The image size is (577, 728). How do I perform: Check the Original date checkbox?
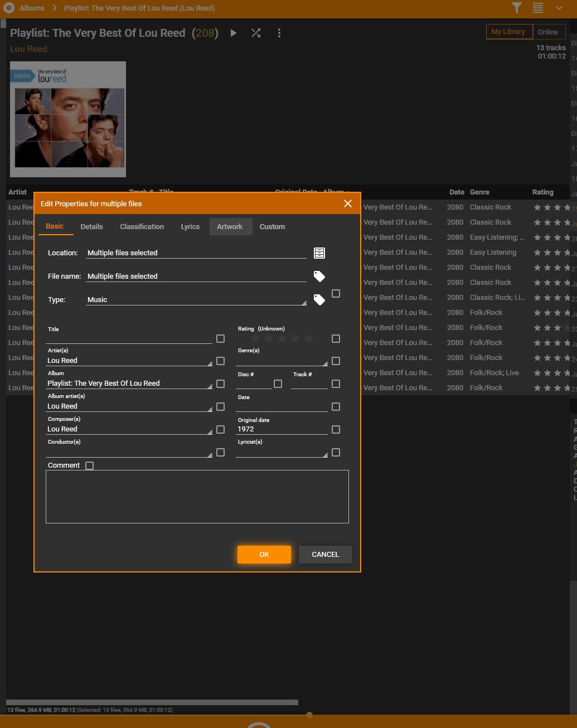pos(336,429)
